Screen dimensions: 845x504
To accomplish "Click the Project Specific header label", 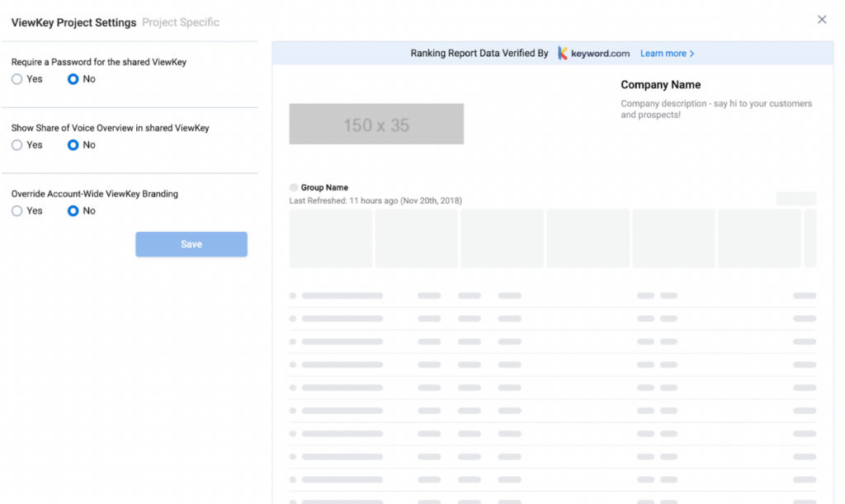I will 180,22.
